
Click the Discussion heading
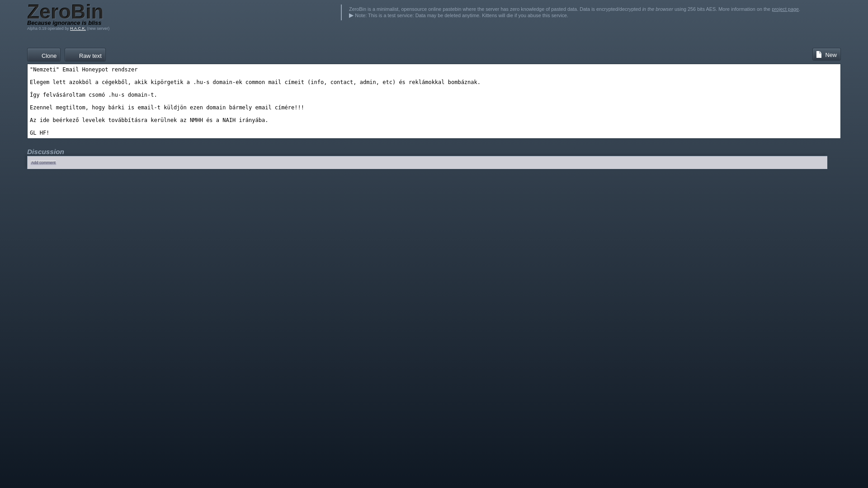(x=46, y=152)
